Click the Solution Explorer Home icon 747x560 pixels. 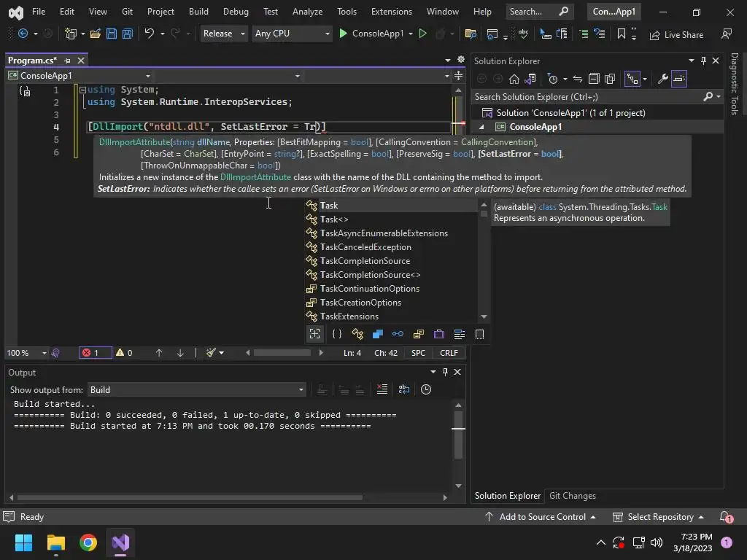tap(514, 79)
